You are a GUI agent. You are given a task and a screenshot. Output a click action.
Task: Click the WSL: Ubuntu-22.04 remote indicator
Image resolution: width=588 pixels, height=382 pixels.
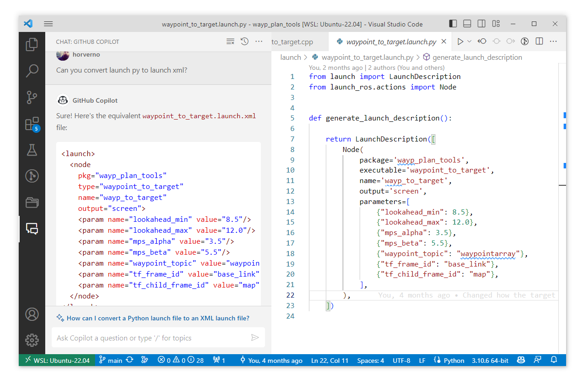tap(57, 361)
